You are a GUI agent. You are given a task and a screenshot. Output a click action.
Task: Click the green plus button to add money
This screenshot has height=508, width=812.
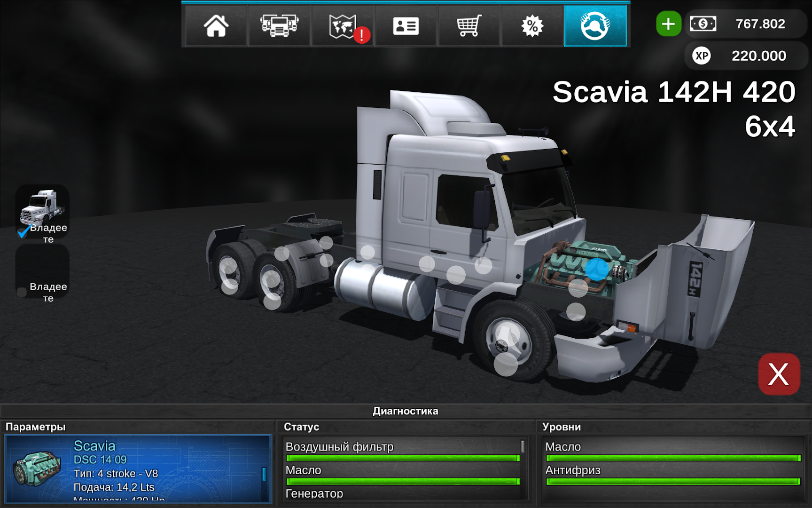point(668,24)
